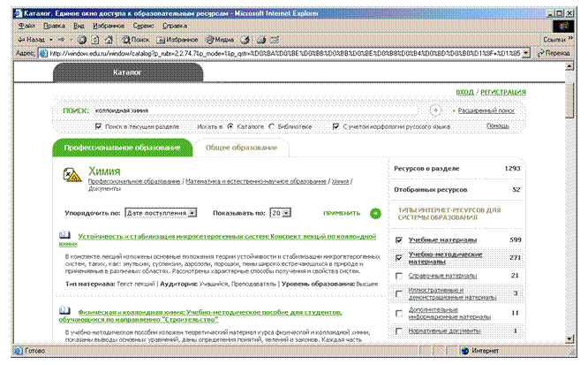Switch to the Общее образование tab
The height and width of the screenshot is (365, 588).
pos(241,148)
